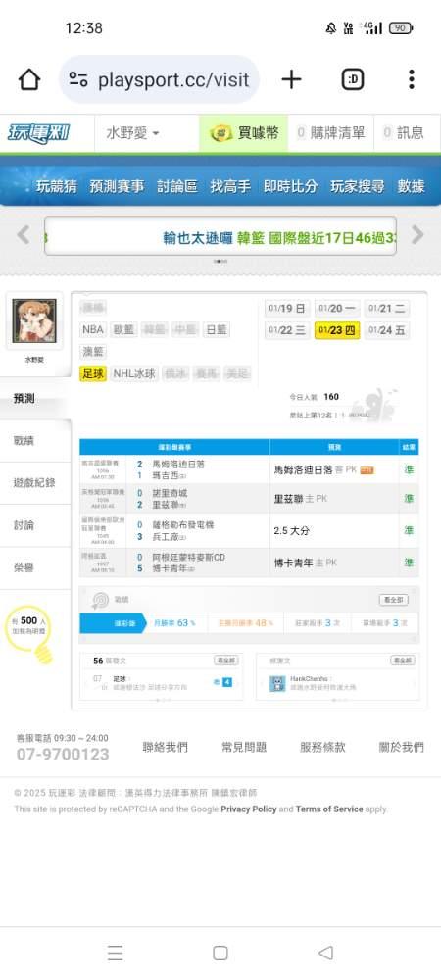Switch to 討論 side tab
This screenshot has height=980, width=441.
pyautogui.click(x=34, y=525)
